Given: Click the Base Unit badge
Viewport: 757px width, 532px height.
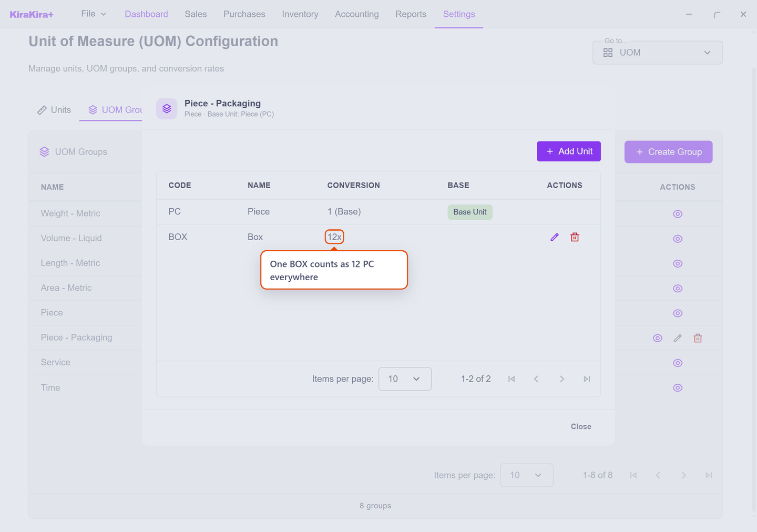Looking at the screenshot, I should [470, 212].
